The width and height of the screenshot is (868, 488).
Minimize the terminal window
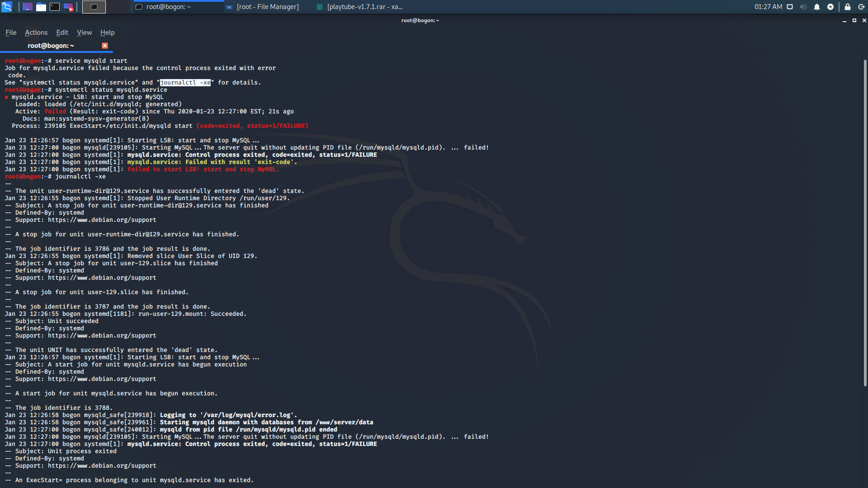tap(844, 20)
